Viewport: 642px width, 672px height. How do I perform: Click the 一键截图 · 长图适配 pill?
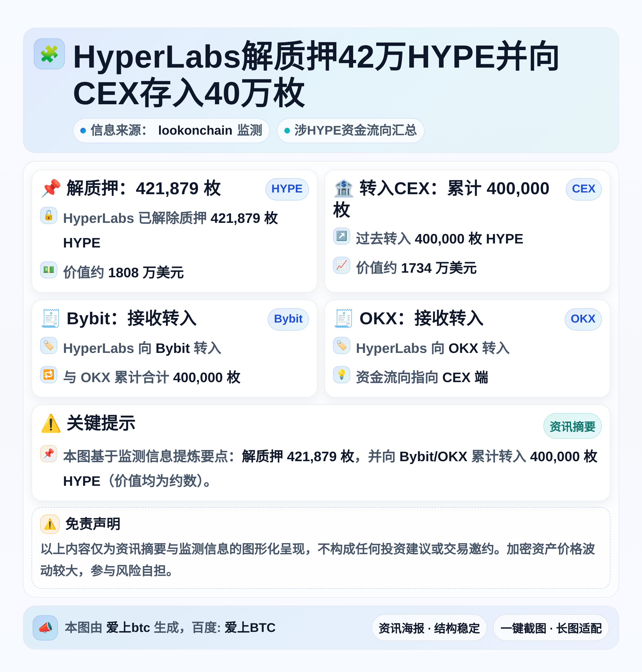coord(551,628)
